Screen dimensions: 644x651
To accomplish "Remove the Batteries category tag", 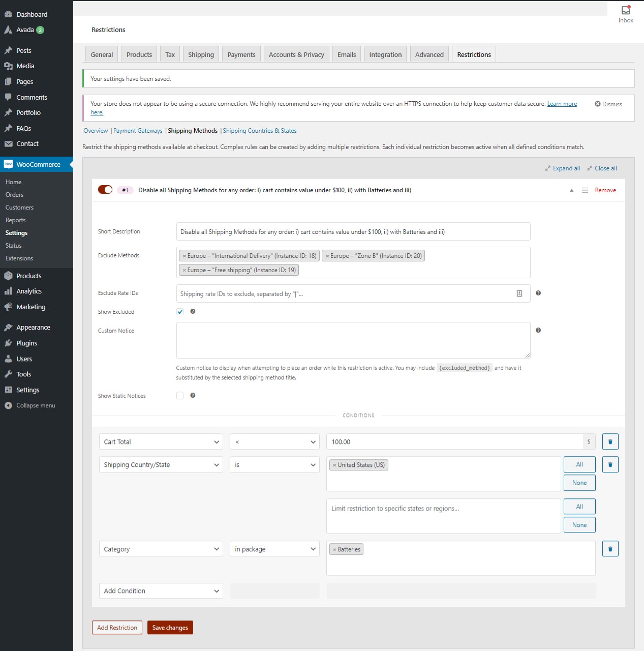I will (x=334, y=550).
